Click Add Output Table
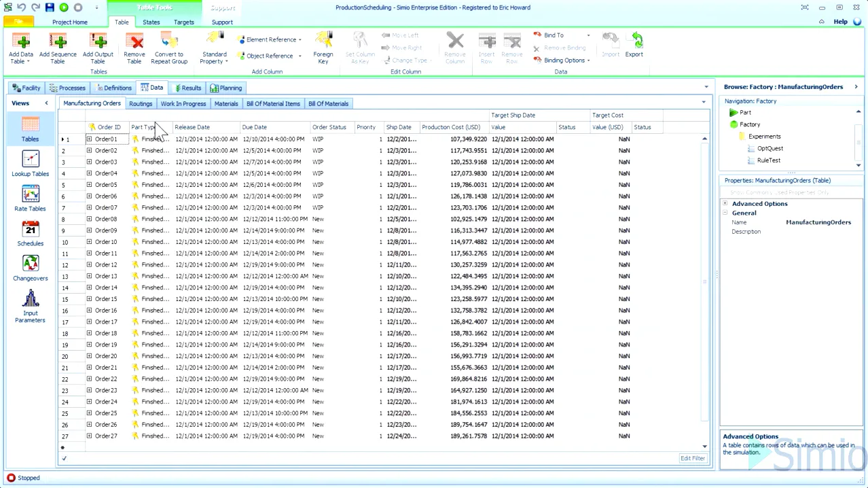Screen dimensions: 868x488 (98, 49)
